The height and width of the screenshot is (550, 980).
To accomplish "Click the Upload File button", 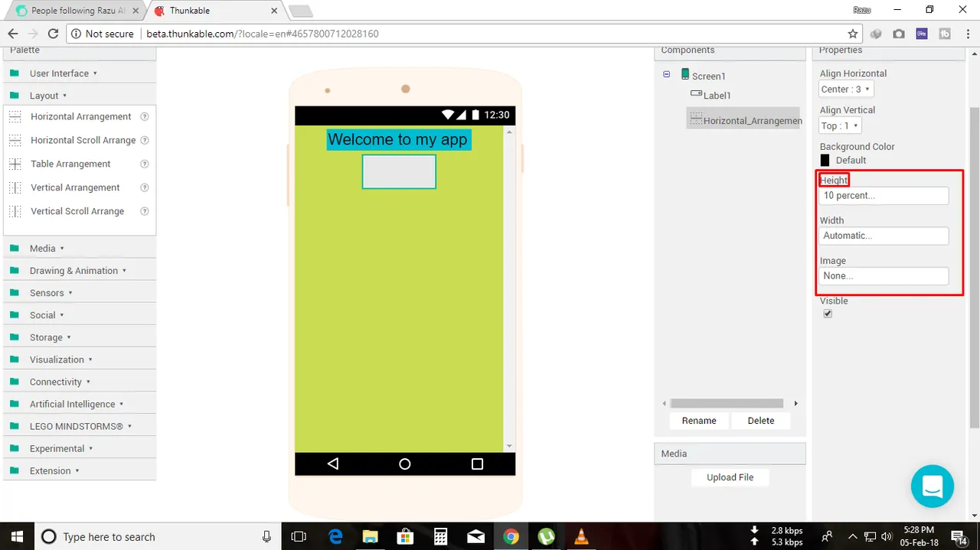I will [x=730, y=477].
